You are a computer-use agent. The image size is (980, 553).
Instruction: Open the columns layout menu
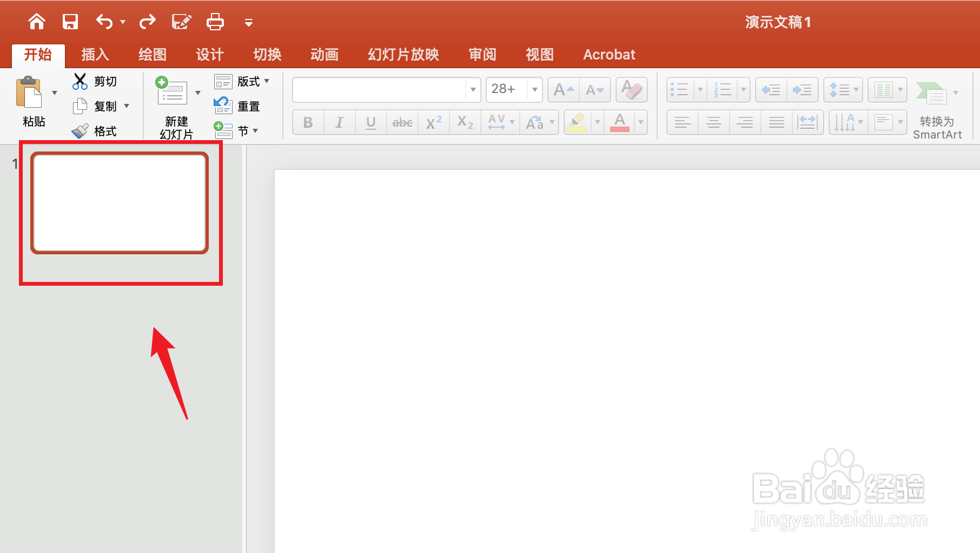pyautogui.click(x=888, y=90)
